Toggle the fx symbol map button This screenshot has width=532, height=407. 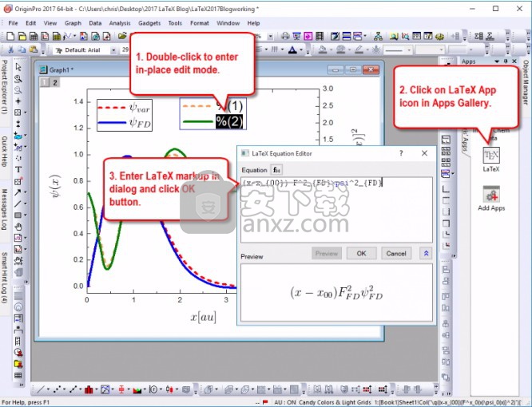[x=276, y=170]
